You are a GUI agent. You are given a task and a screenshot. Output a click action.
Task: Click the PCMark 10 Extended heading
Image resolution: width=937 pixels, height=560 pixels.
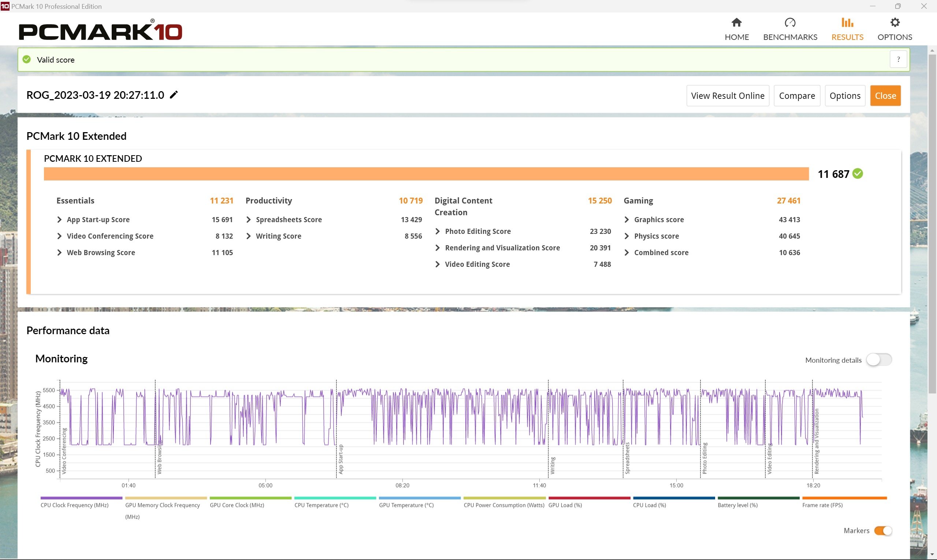tap(76, 136)
